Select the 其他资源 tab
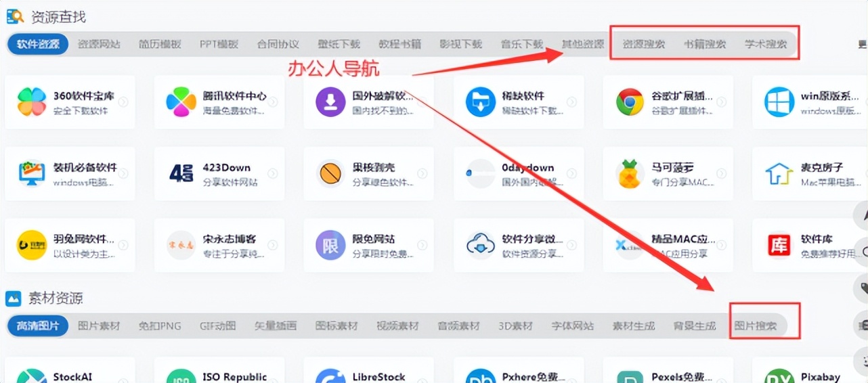The image size is (868, 383). tap(582, 44)
